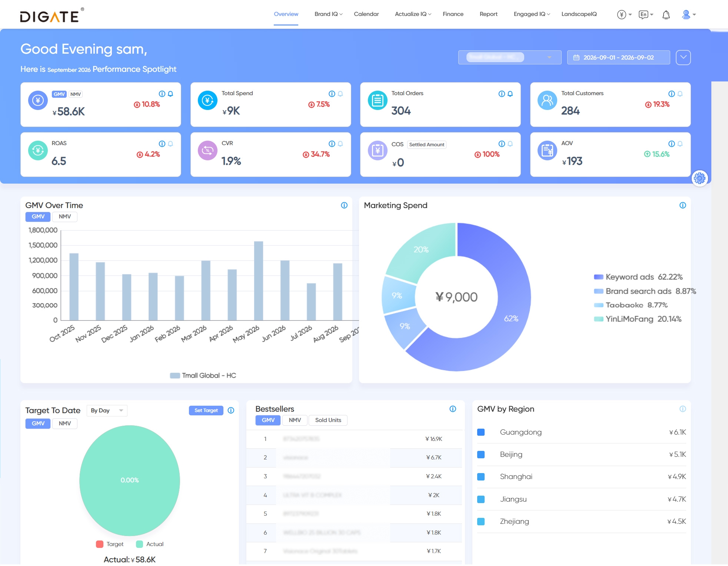Expand the Actualize IQ menu

pyautogui.click(x=413, y=14)
